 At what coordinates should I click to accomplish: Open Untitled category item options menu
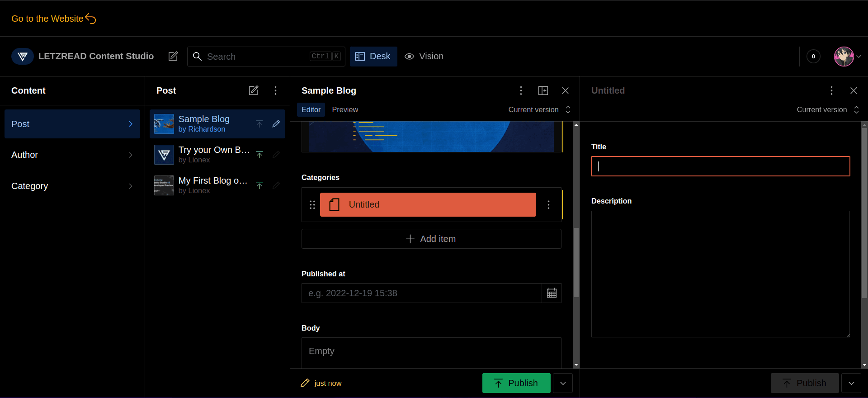(548, 205)
